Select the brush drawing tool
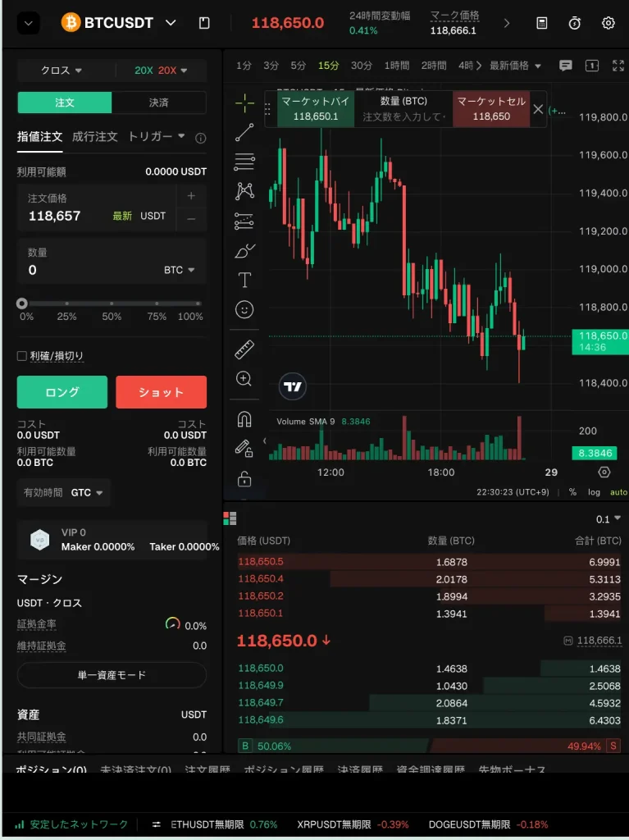Screen dimensions: 629x840 click(x=244, y=251)
